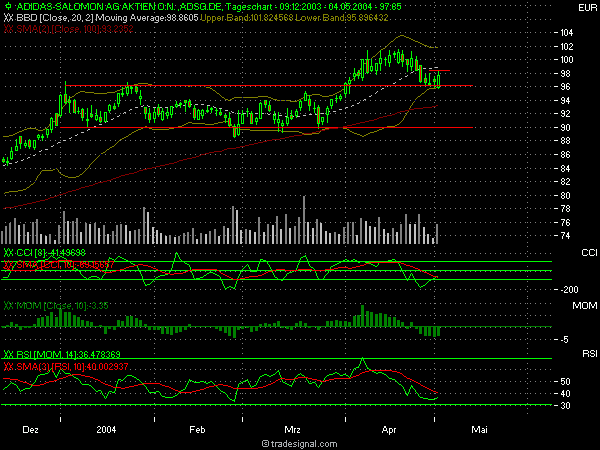Select the red horizontal resistance line at 96
The height and width of the screenshot is (450, 600).
(269, 86)
